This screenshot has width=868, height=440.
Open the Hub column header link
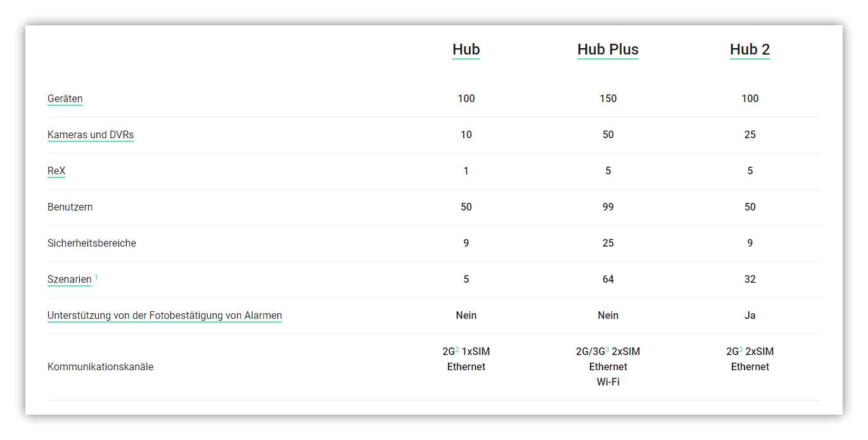click(x=466, y=49)
